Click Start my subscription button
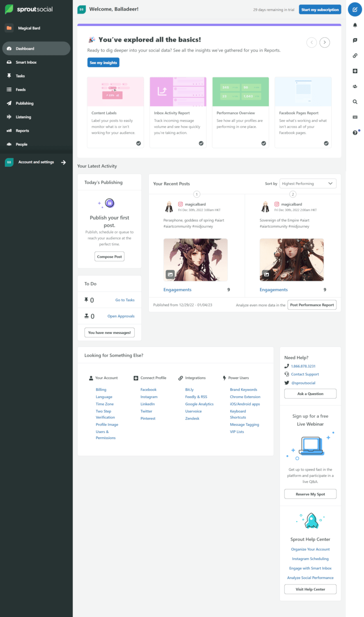The height and width of the screenshot is (617, 364). [x=320, y=9]
